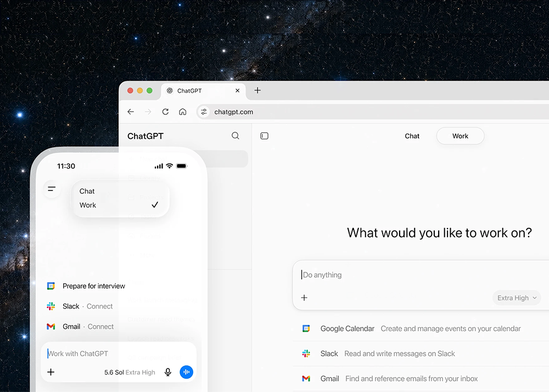Connect Gmail on the phone

tap(100, 327)
